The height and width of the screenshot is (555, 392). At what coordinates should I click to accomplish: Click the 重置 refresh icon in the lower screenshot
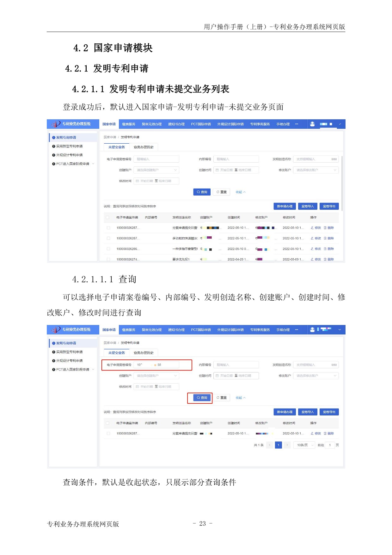coord(218,398)
